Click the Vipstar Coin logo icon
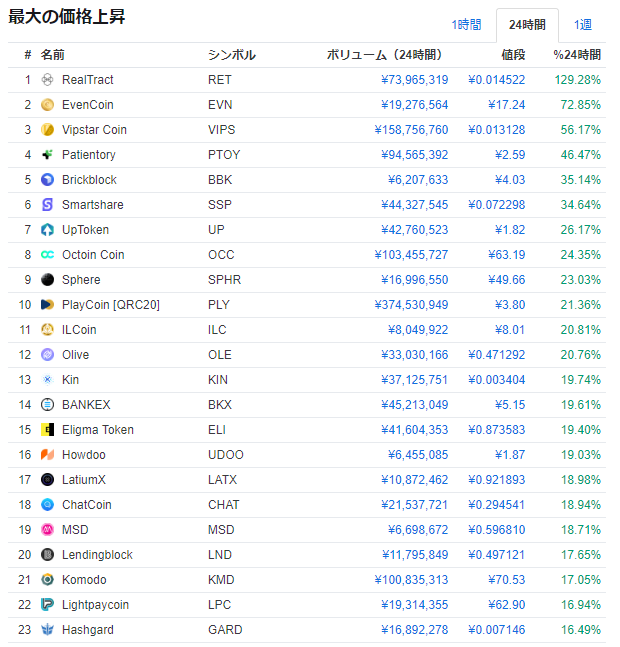This screenshot has height=647, width=620. tap(47, 130)
